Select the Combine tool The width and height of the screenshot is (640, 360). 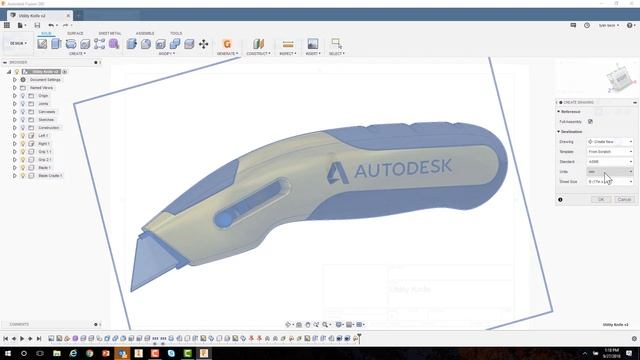click(x=175, y=44)
